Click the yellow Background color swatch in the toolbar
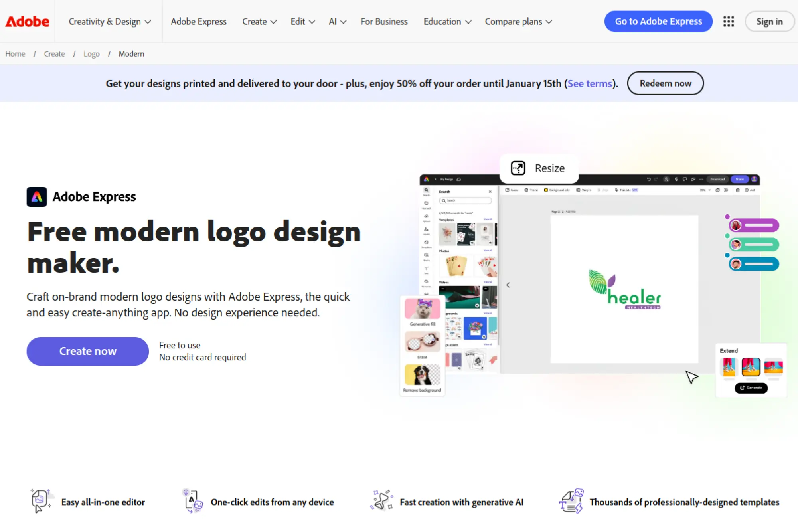Image resolution: width=798 pixels, height=532 pixels. pos(546,190)
